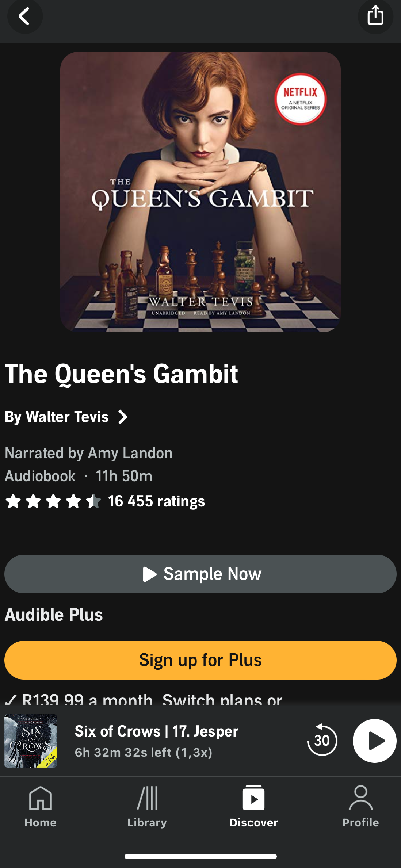Tap the Six of Crows thumbnail
Viewport: 401px width, 868px height.
tap(31, 741)
